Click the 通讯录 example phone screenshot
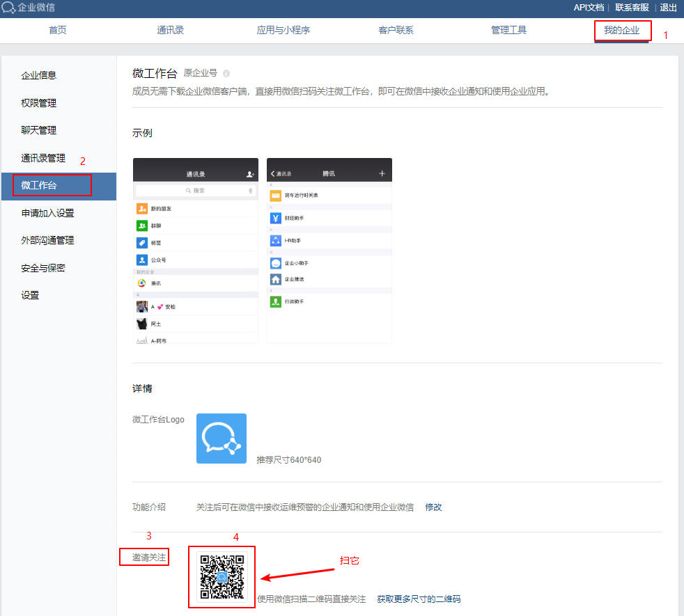Image resolution: width=684 pixels, height=616 pixels. coord(196,251)
